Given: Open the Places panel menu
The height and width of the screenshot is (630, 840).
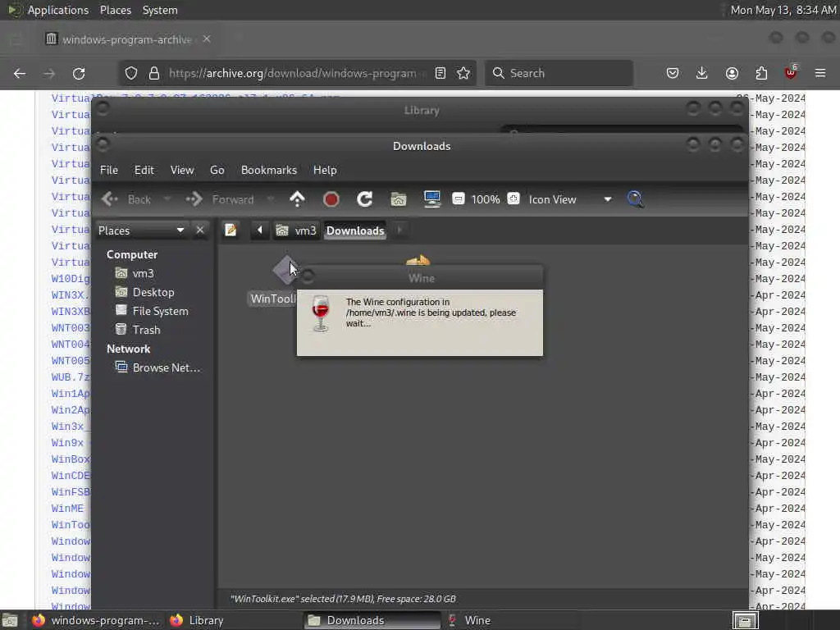Looking at the screenshot, I should [116, 10].
